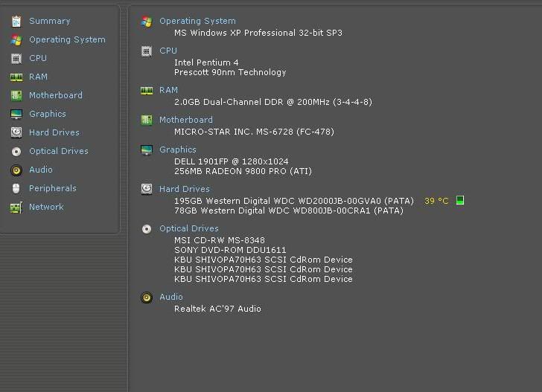542x392 pixels.
Task: Click the Graphics monitor icon in sidebar
Action: (16, 114)
